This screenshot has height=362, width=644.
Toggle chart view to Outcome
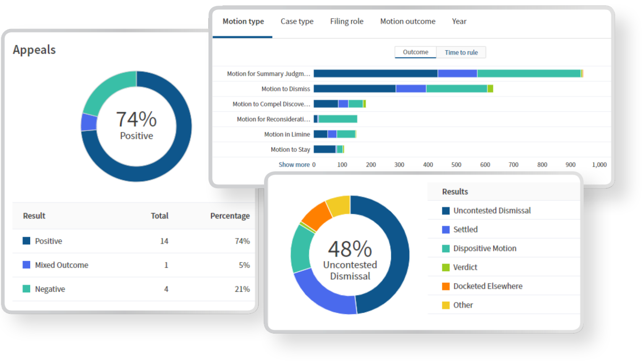[x=415, y=52]
